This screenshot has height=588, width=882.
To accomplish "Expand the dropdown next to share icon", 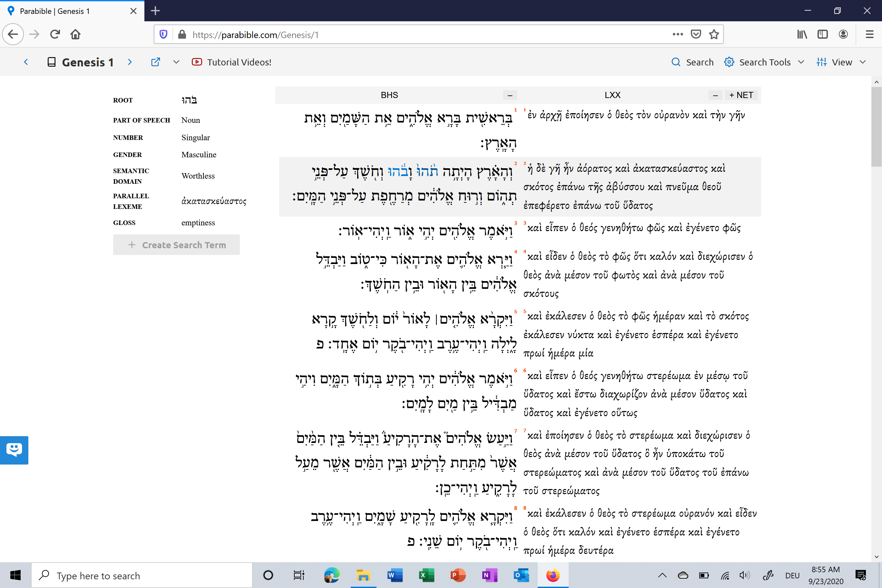I will (x=176, y=62).
